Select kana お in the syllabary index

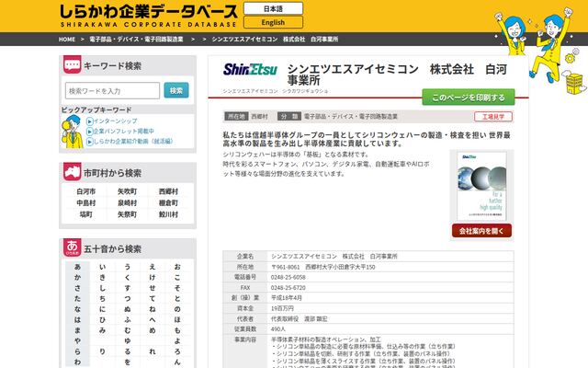pos(177,267)
